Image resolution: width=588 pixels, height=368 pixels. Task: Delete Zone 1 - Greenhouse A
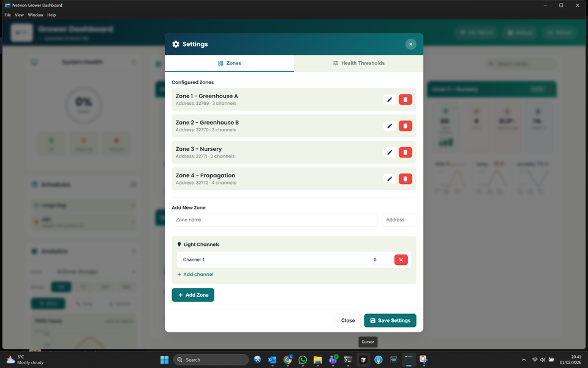[405, 99]
